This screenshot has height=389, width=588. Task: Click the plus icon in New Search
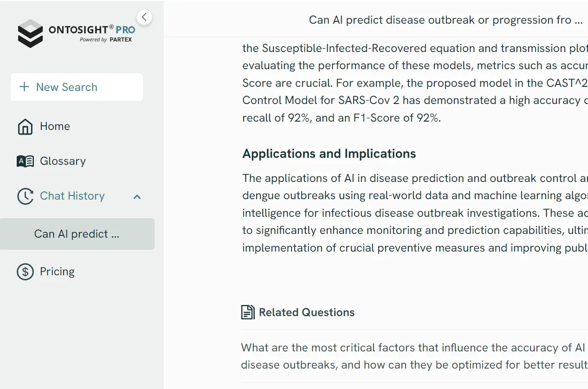coord(24,87)
